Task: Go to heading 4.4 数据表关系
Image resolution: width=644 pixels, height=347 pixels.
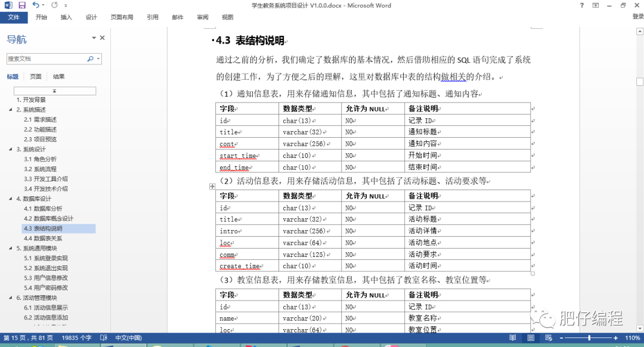Action: (x=43, y=238)
